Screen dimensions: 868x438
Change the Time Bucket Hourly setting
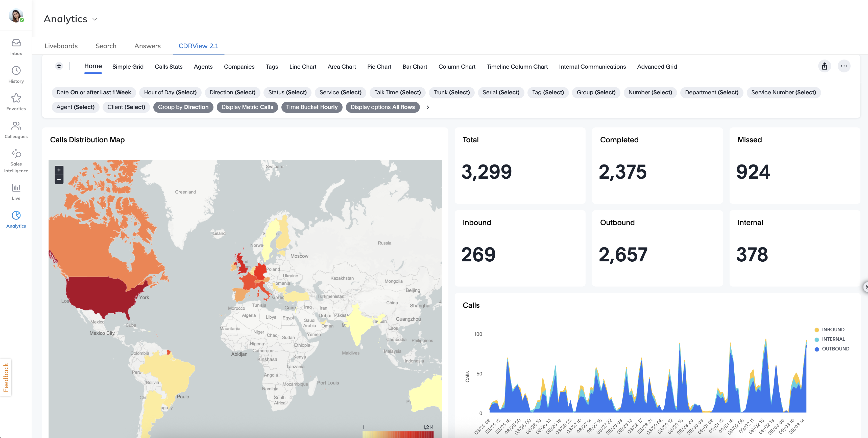(x=312, y=107)
